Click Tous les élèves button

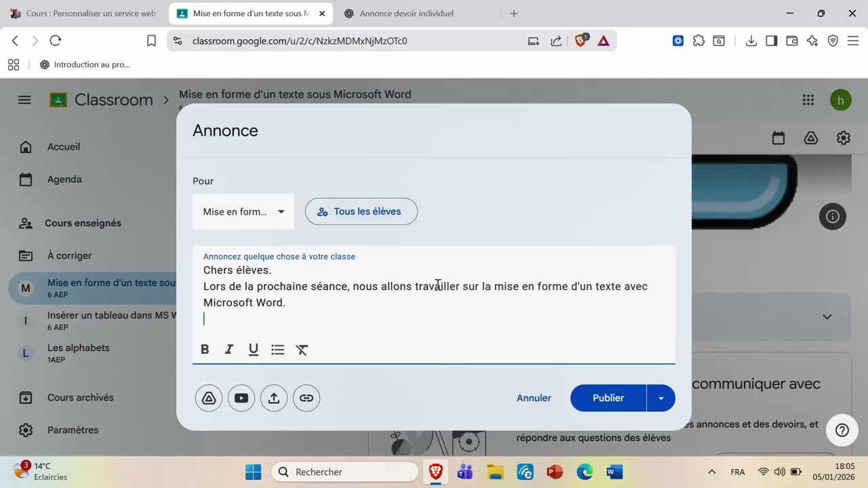point(361,211)
